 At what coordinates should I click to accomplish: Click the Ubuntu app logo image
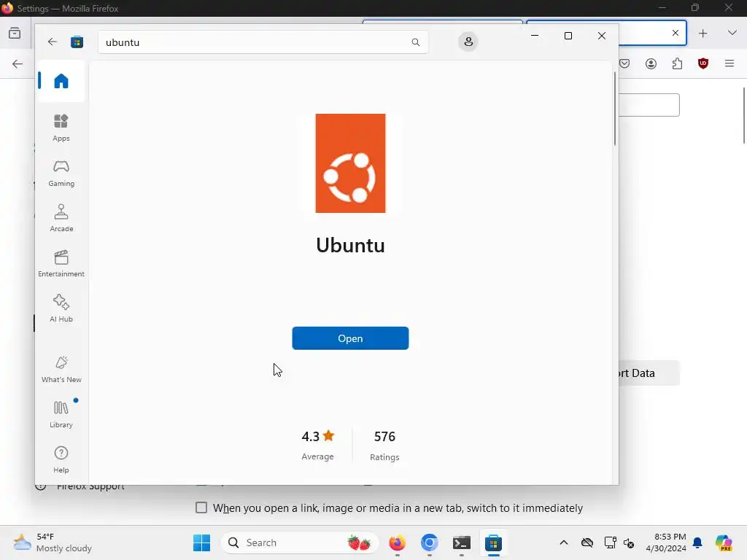pyautogui.click(x=350, y=163)
